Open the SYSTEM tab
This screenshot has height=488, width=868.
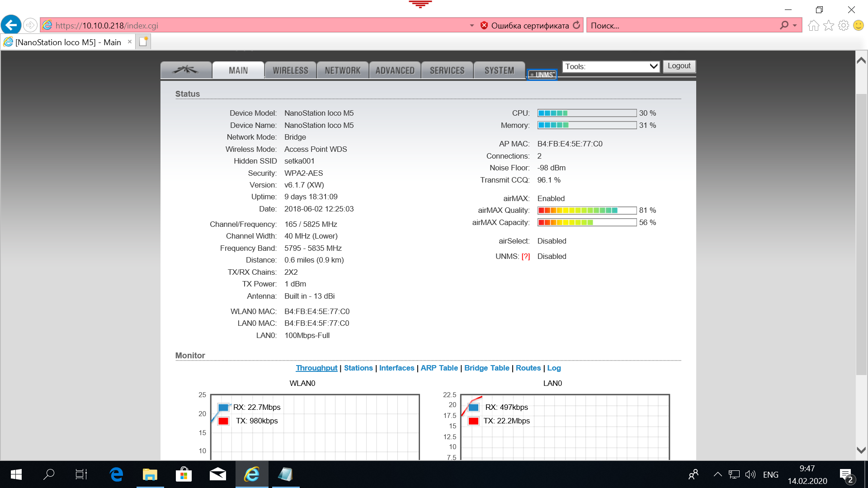pyautogui.click(x=499, y=70)
